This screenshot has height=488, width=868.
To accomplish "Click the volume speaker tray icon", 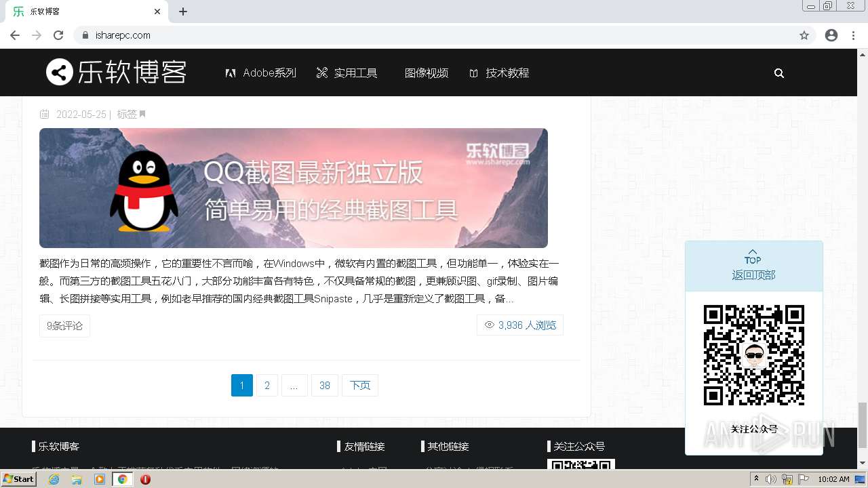I will pyautogui.click(x=771, y=479).
